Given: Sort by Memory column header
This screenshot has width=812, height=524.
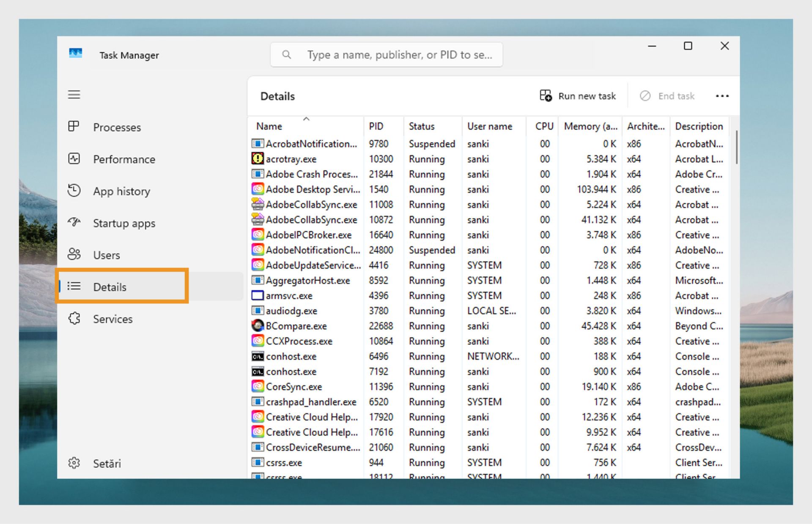Looking at the screenshot, I should [x=590, y=126].
